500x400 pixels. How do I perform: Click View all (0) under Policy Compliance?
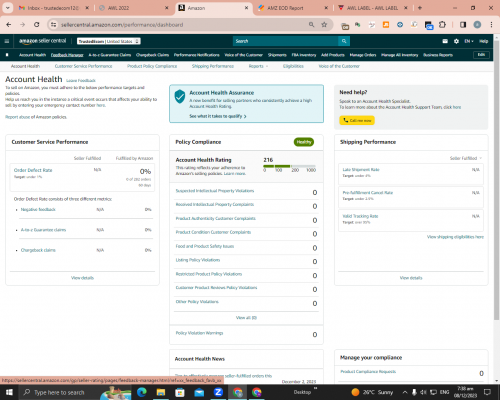point(246,318)
